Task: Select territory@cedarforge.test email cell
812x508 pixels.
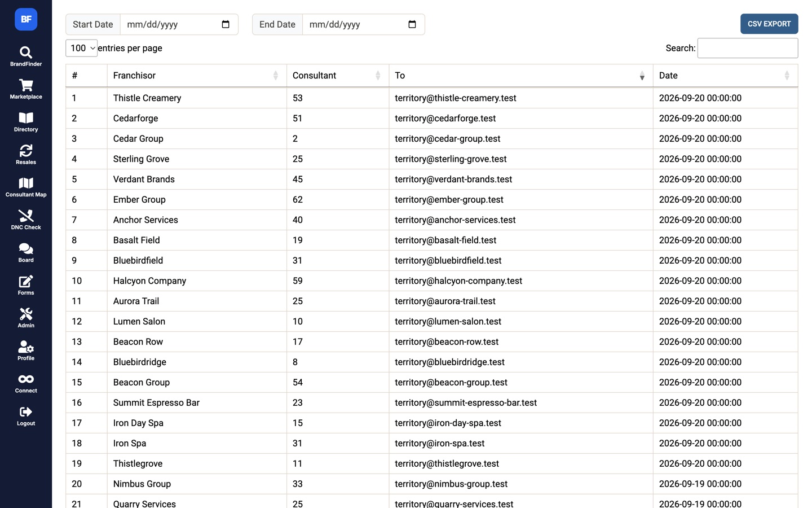Action: [x=521, y=119]
